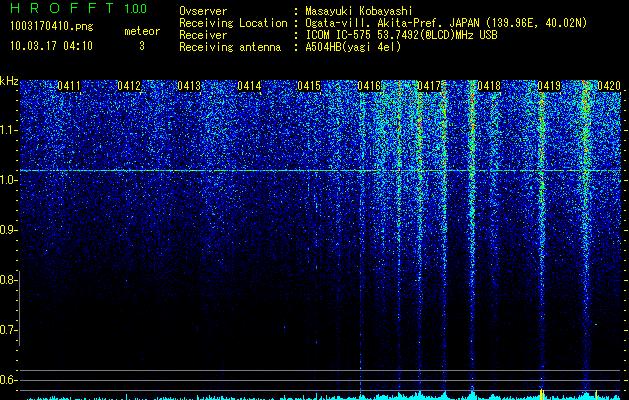The width and height of the screenshot is (629, 400).
Task: Click time marker 0418
Action: [489, 86]
